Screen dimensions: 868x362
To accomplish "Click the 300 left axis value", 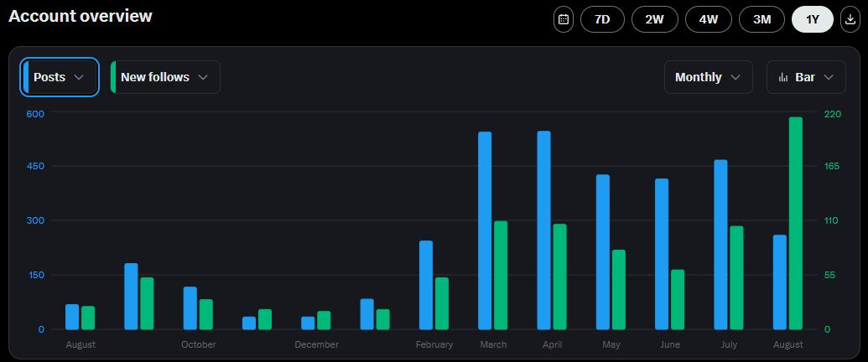I will tap(35, 220).
